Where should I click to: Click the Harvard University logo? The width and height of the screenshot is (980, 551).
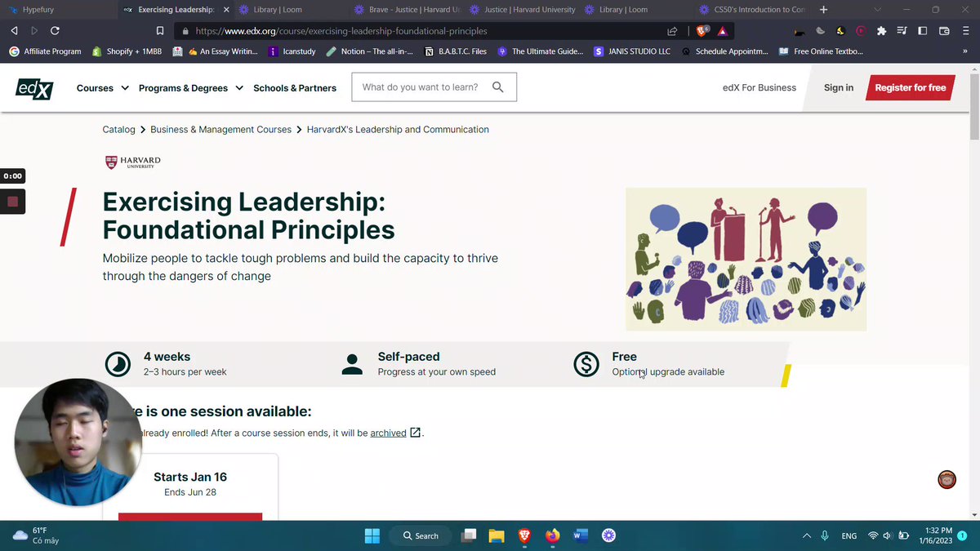[x=133, y=162]
